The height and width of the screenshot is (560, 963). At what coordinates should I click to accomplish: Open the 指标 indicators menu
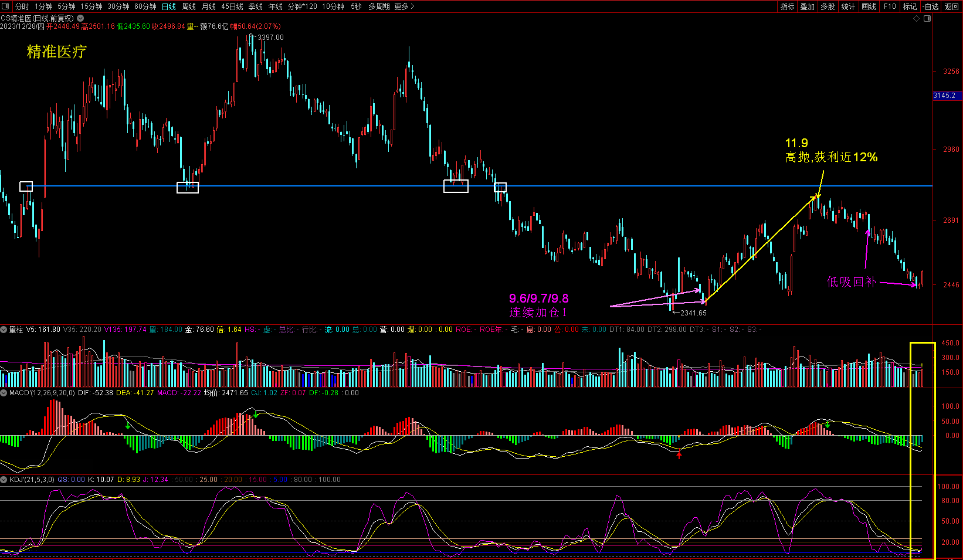click(788, 6)
